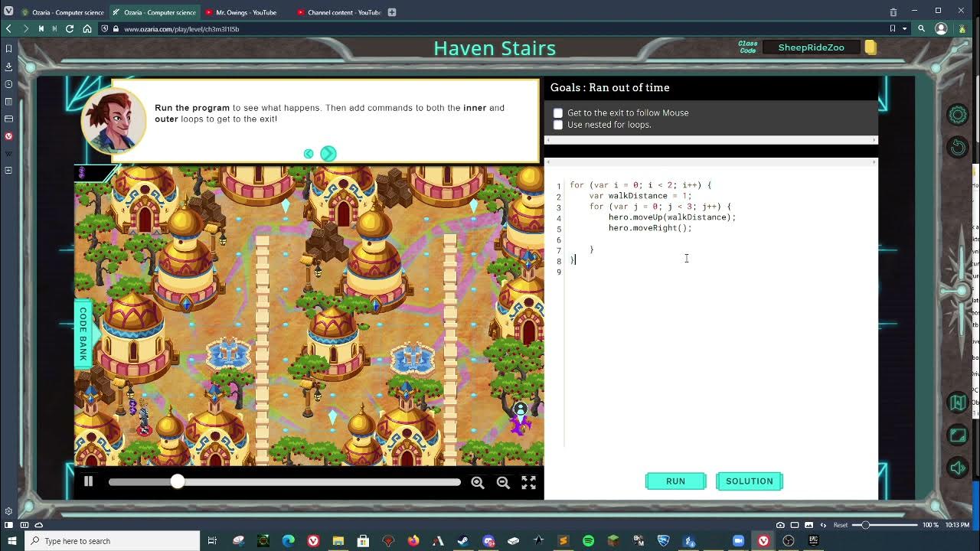Open the browser search field

click(921, 28)
